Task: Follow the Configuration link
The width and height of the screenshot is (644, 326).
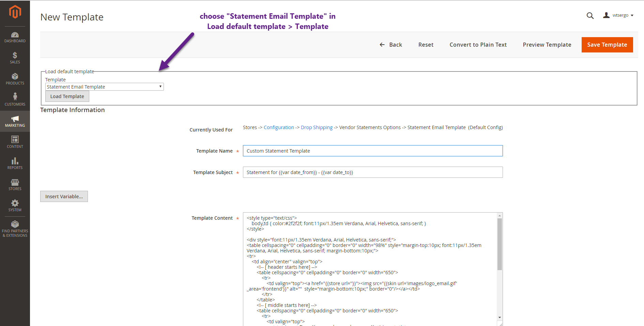Action: tap(279, 127)
